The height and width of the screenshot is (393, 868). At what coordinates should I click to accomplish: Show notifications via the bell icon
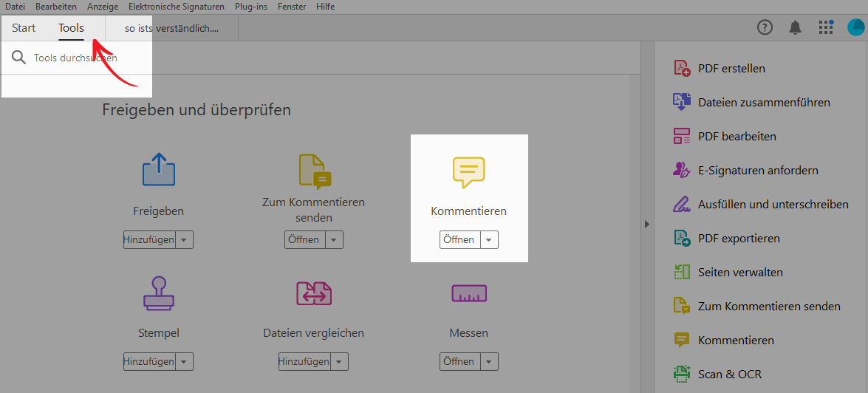795,27
